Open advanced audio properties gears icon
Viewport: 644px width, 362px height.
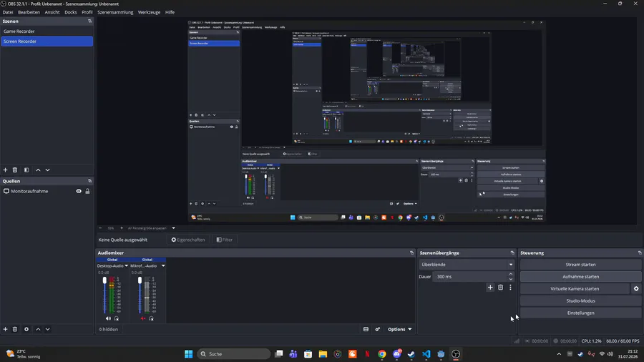click(377, 329)
